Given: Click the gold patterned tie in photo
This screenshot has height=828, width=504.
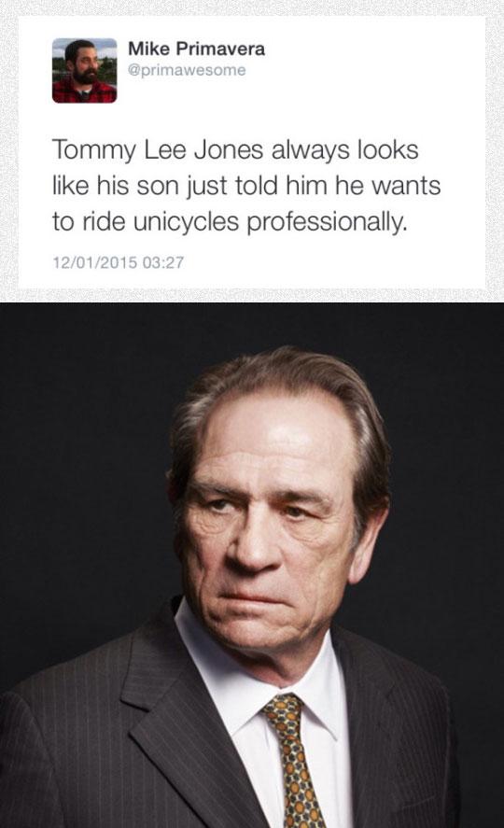Looking at the screenshot, I should click(x=293, y=761).
